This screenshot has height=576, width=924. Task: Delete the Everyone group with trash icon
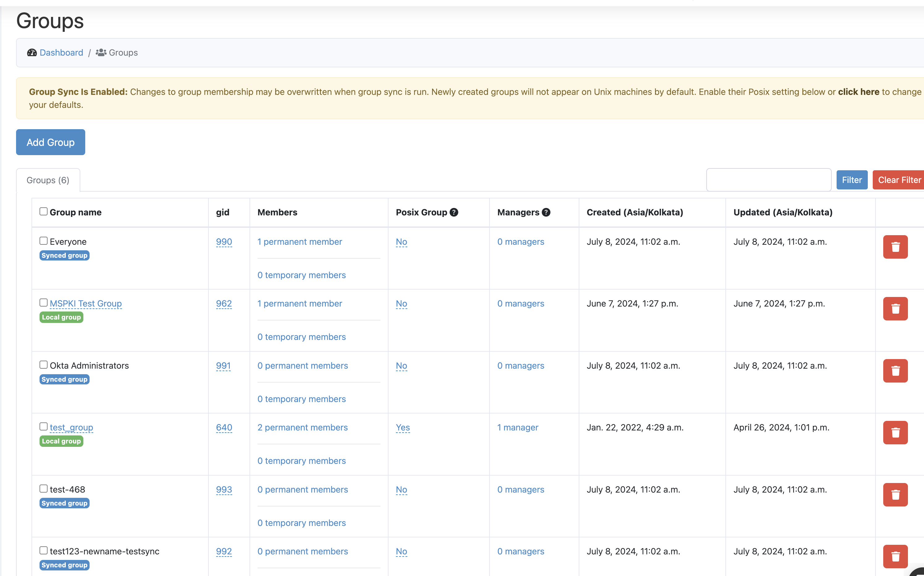tap(895, 247)
